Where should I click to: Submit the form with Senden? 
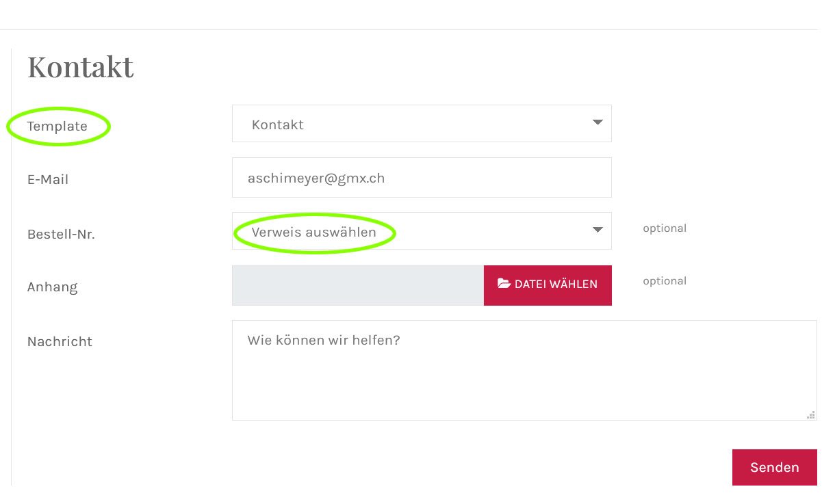pyautogui.click(x=775, y=468)
